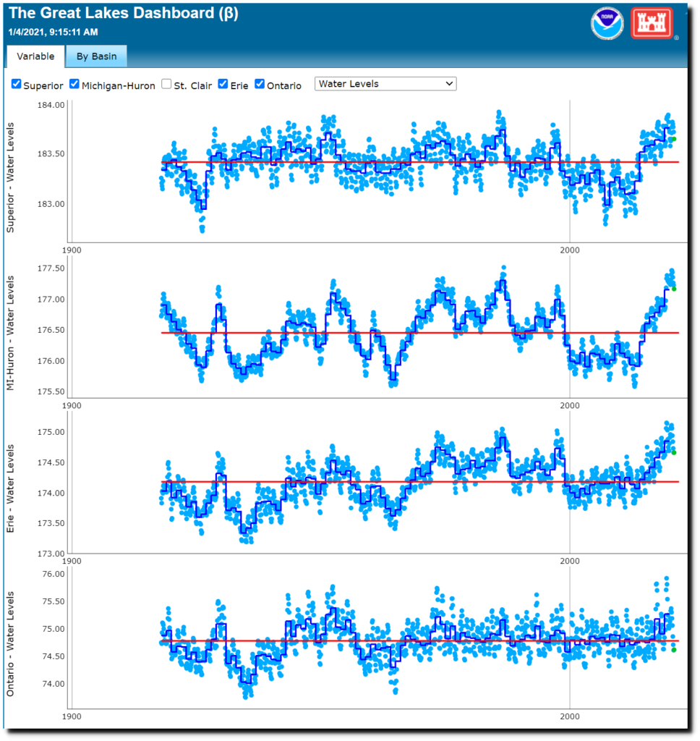Click the green latest point on Erie chart
Viewport: 700px width, 741px height.
pos(673,453)
